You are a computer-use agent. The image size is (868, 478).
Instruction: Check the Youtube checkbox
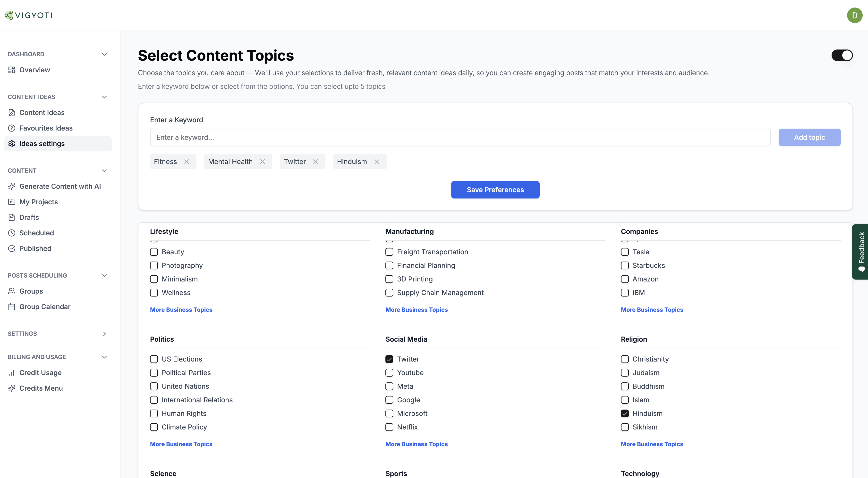click(389, 373)
